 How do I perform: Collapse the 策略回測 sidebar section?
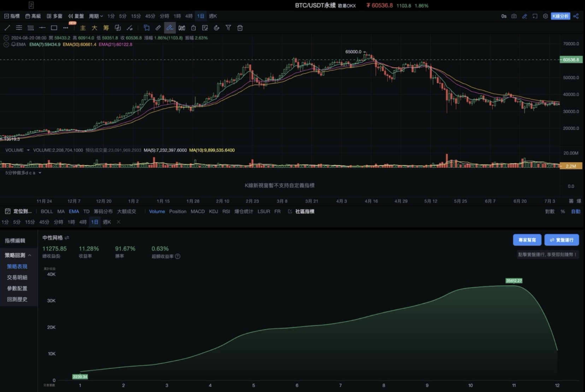[x=30, y=255]
